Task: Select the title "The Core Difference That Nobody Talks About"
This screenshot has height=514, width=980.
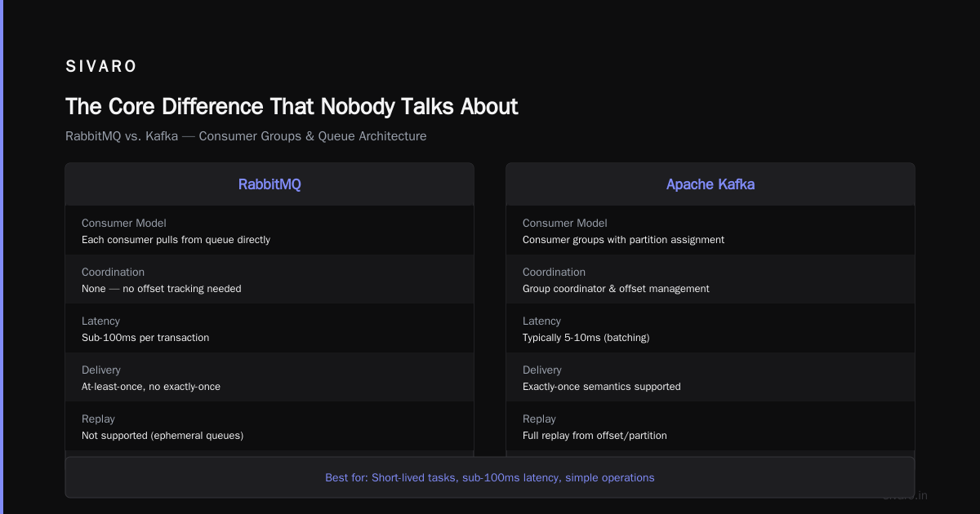Action: pyautogui.click(x=292, y=107)
